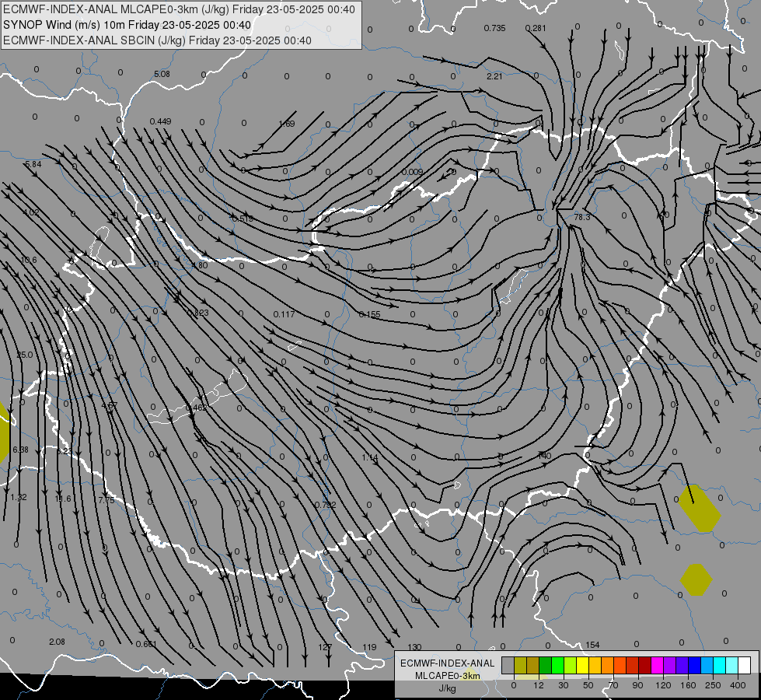This screenshot has width=761, height=700.
Task: Select the dark green colorbar swatch
Action: pyautogui.click(x=546, y=665)
